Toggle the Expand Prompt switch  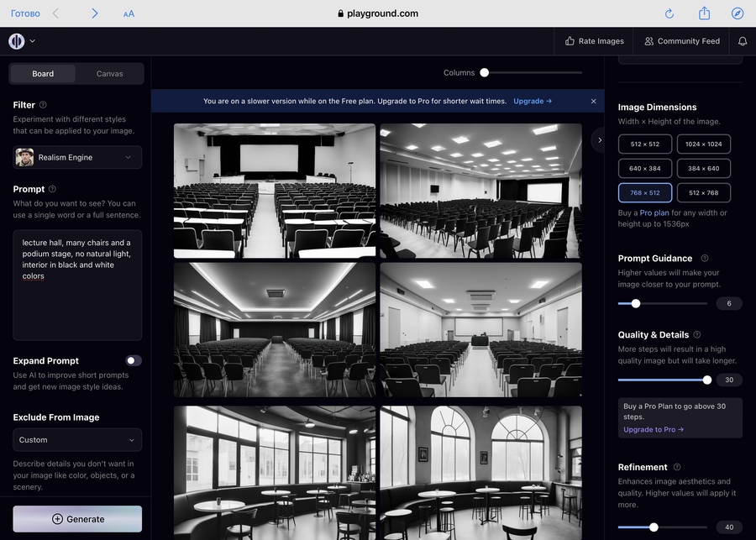[134, 360]
